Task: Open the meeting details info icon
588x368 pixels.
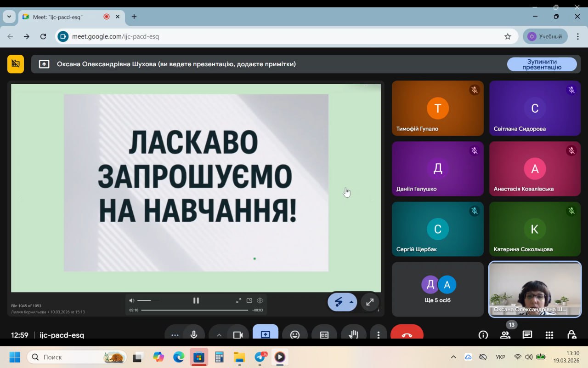Action: tap(483, 335)
